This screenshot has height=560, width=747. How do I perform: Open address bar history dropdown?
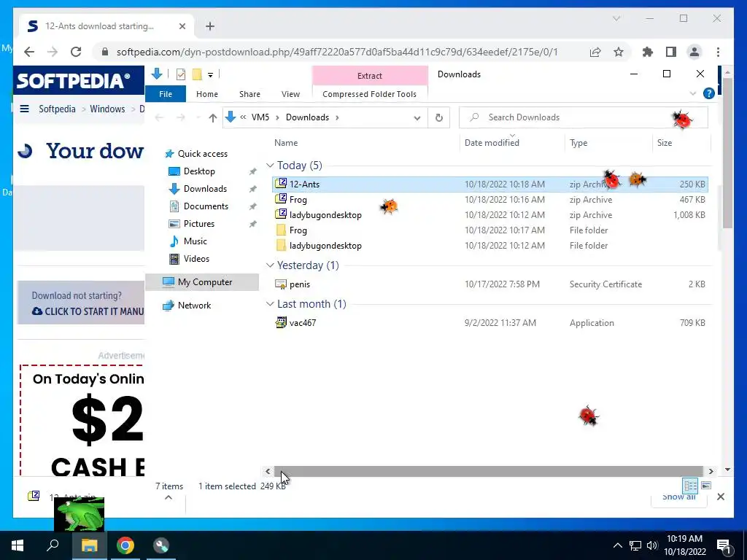pyautogui.click(x=417, y=117)
